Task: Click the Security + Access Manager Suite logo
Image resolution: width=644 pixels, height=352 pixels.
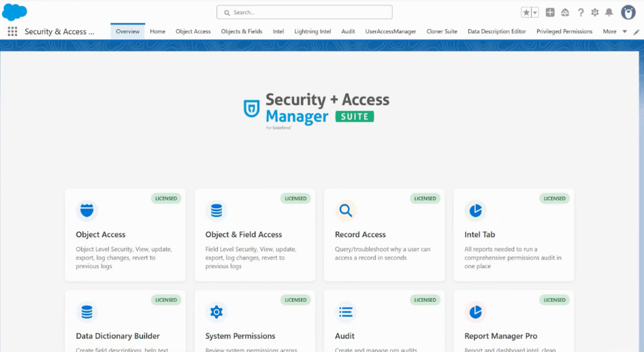Action: pos(317,110)
